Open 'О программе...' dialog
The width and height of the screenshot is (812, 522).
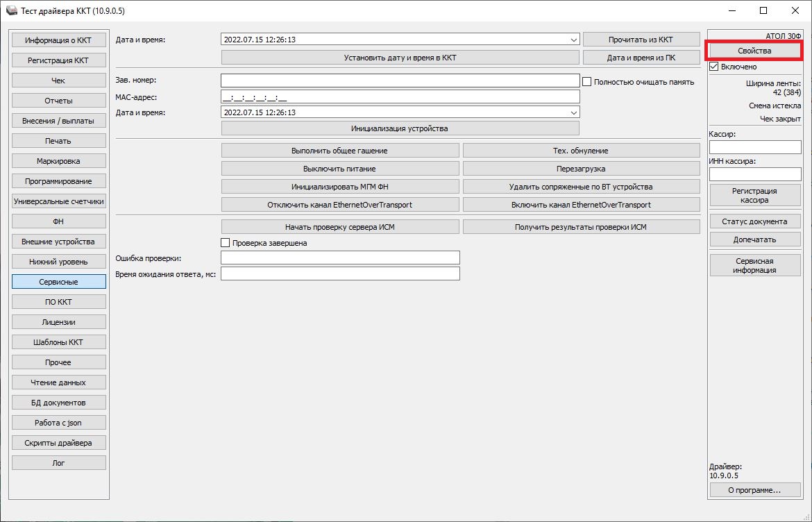click(x=754, y=490)
